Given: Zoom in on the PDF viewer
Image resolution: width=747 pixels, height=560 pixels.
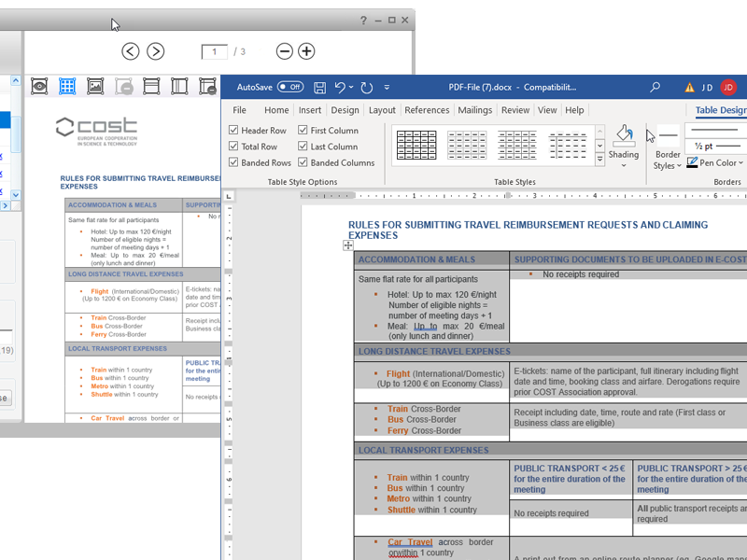Looking at the screenshot, I should point(306,51).
